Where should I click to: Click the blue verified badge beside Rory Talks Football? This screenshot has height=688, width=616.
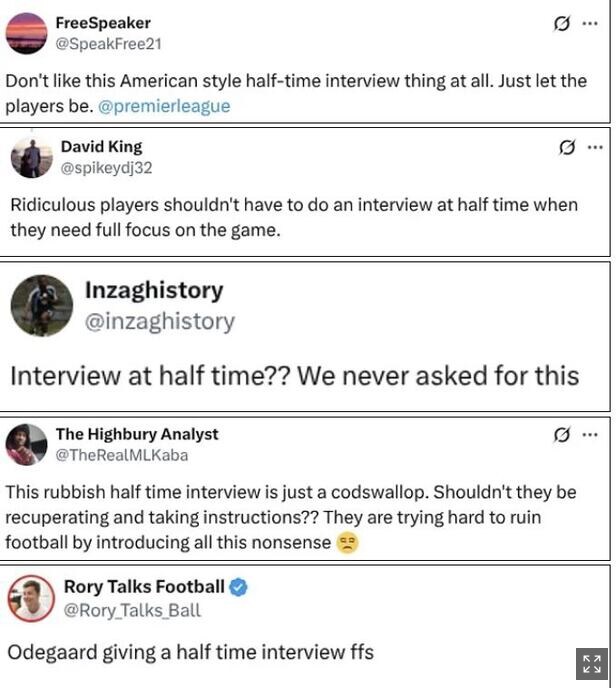click(240, 587)
